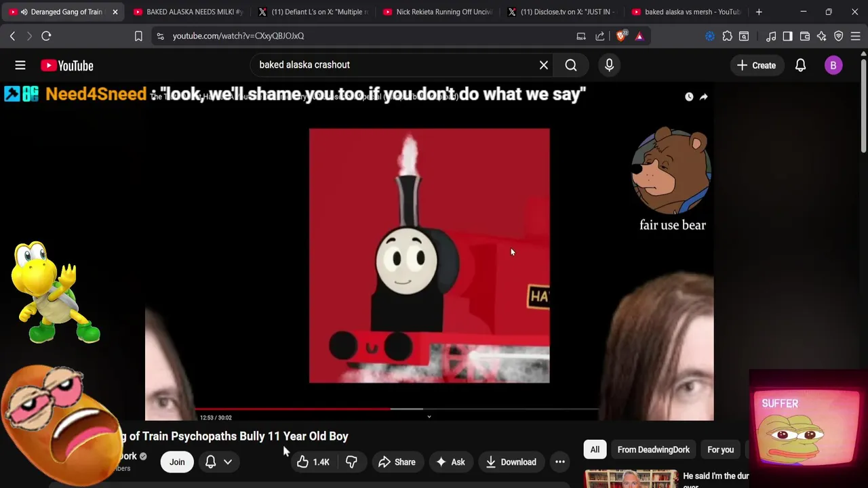Image resolution: width=868 pixels, height=488 pixels.
Task: Clear the search box with the X
Action: [544, 65]
